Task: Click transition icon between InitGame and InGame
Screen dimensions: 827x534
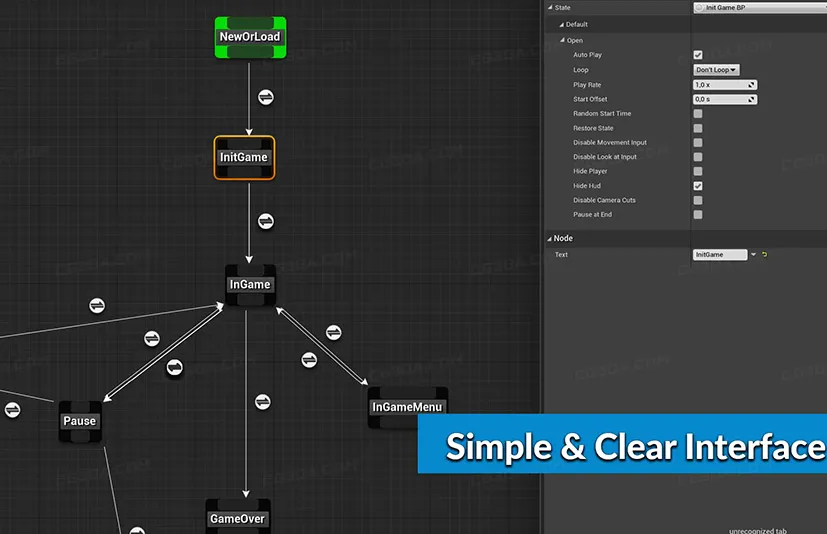Action: [266, 221]
